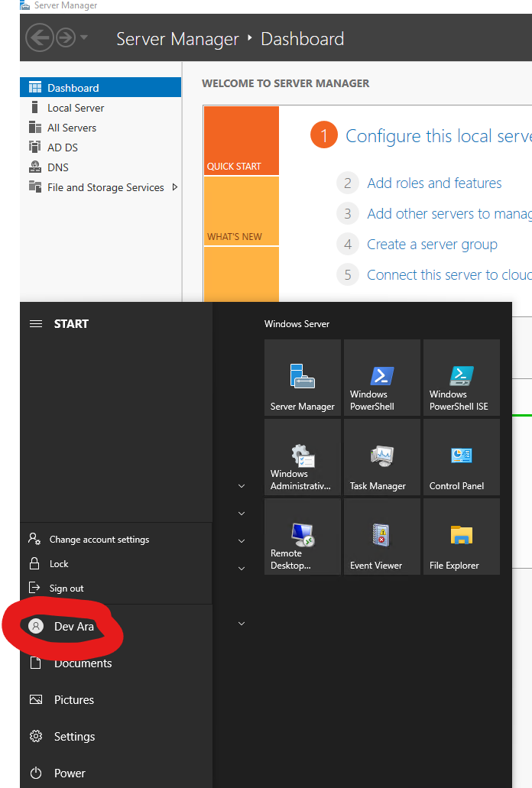Open the Server Manager tile in Start
Viewport: 532px width, 788px height.
[303, 378]
